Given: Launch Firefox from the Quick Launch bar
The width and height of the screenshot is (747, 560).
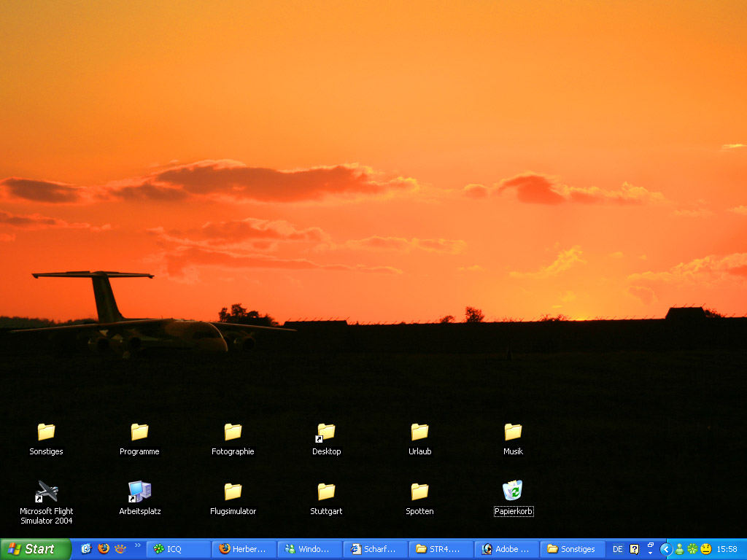Looking at the screenshot, I should point(104,548).
